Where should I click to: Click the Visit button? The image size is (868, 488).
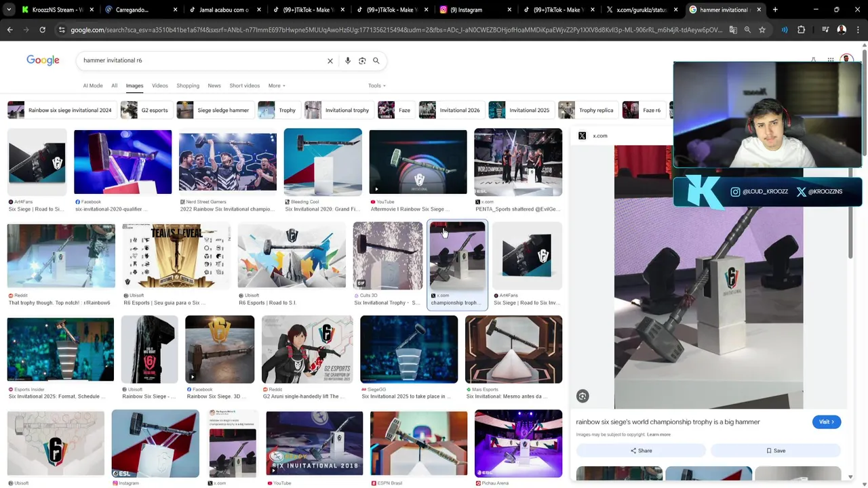click(826, 422)
